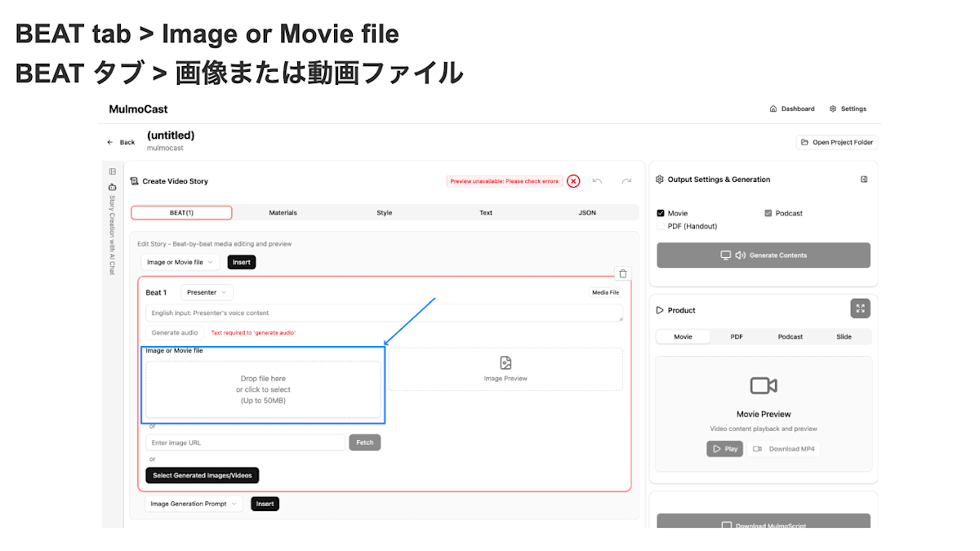Click the trash icon to delete Beat 1
This screenshot has height=551, width=980.
click(x=622, y=273)
